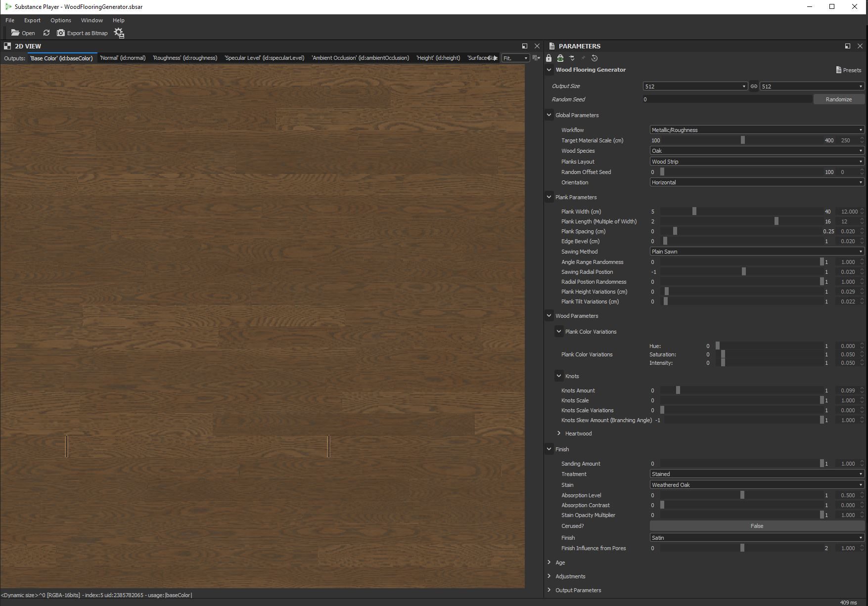The width and height of the screenshot is (868, 606).
Task: Click the Open file button
Action: pyautogui.click(x=23, y=33)
